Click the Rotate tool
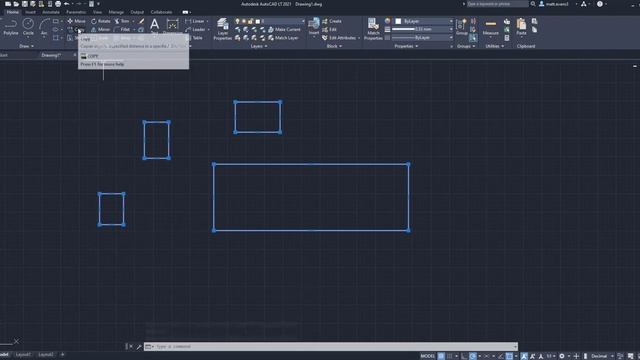This screenshot has width=640, height=360. 100,21
